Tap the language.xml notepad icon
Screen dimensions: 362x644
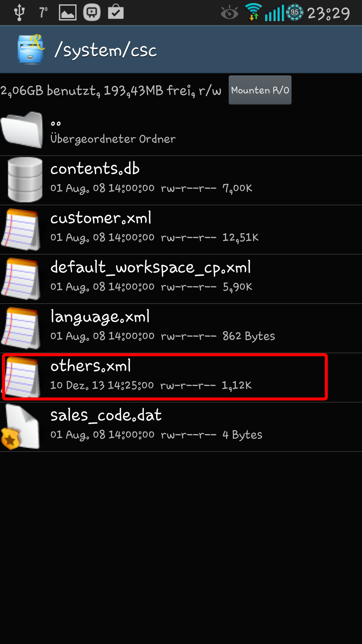[21, 328]
